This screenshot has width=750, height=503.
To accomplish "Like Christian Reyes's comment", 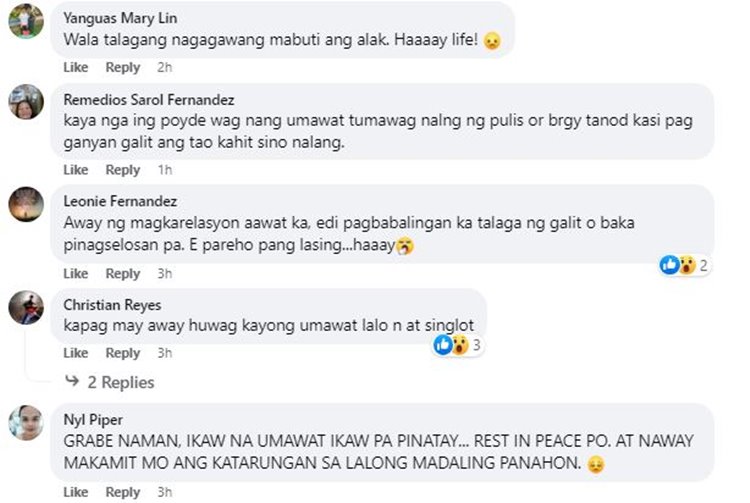I will (76, 353).
